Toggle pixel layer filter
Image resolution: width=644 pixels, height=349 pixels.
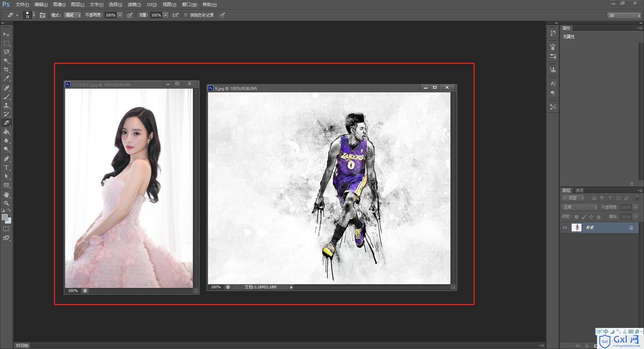pos(594,198)
